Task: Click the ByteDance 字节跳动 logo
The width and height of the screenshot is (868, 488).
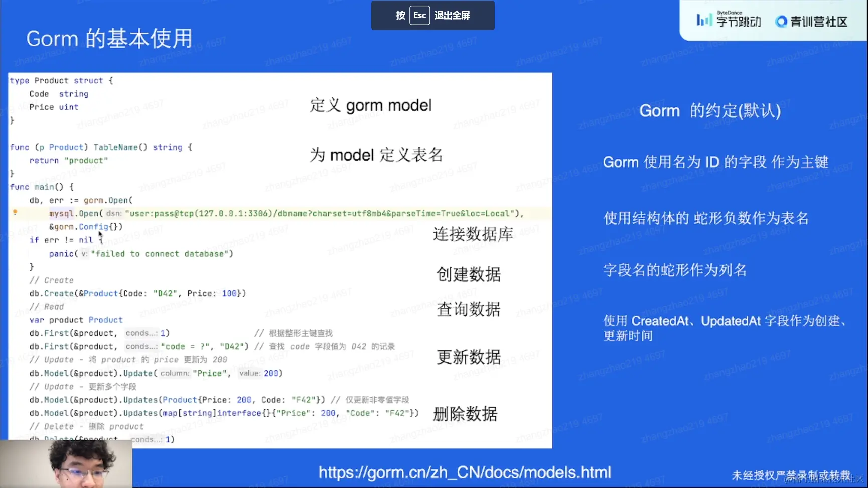Action: click(729, 20)
